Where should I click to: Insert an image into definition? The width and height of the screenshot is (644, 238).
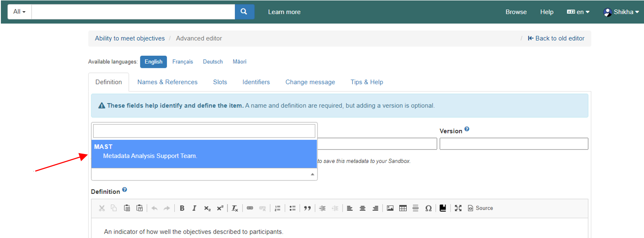coord(390,208)
